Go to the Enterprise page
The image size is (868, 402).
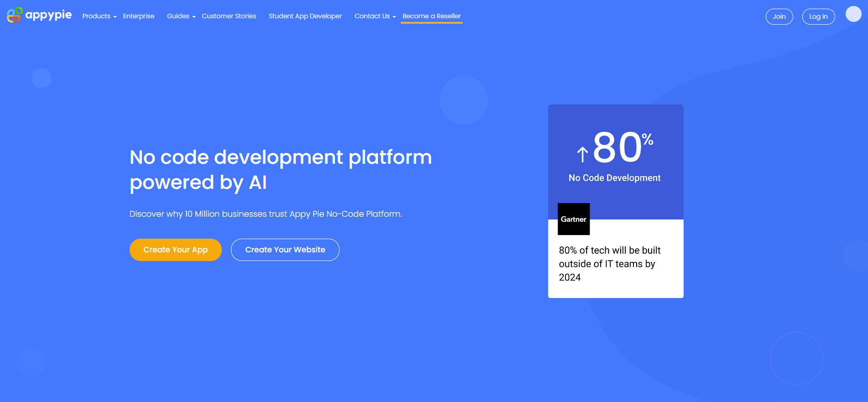[x=139, y=16]
